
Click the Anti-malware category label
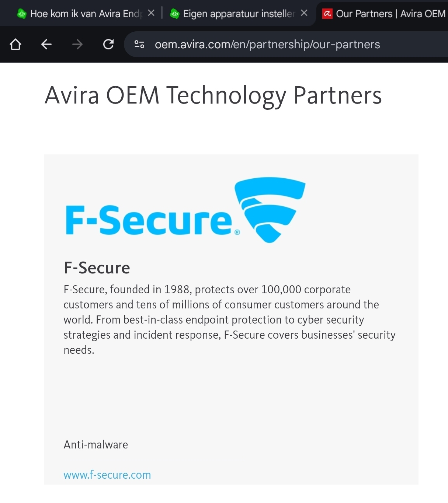click(96, 445)
